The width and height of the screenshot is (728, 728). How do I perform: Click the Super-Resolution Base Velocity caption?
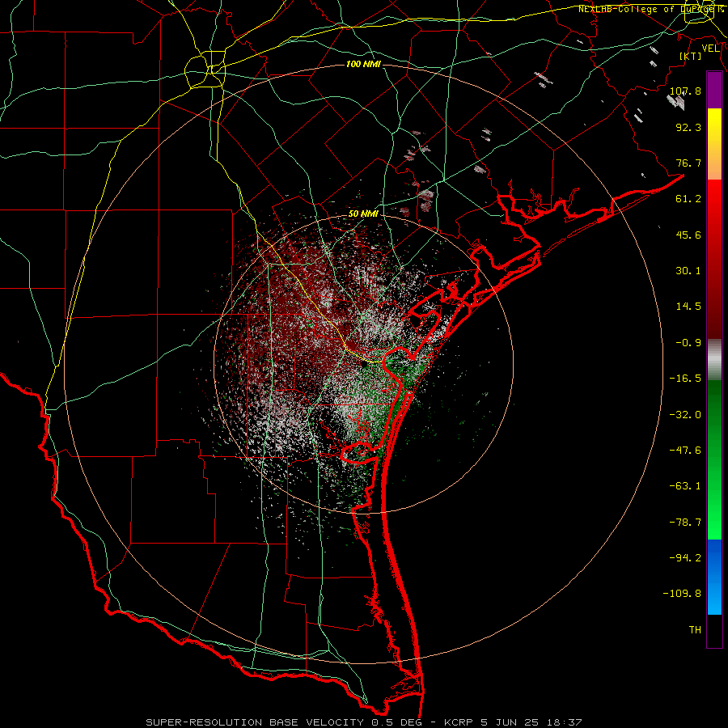coord(363,722)
